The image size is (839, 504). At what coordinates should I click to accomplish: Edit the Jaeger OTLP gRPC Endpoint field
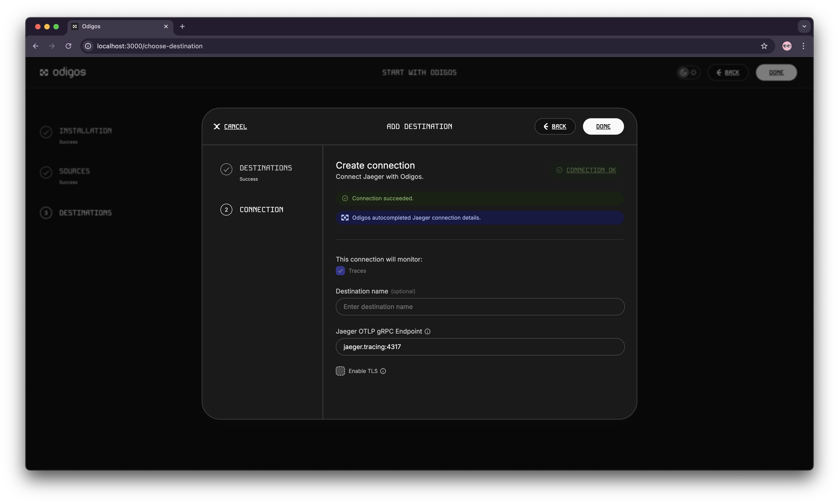(480, 347)
